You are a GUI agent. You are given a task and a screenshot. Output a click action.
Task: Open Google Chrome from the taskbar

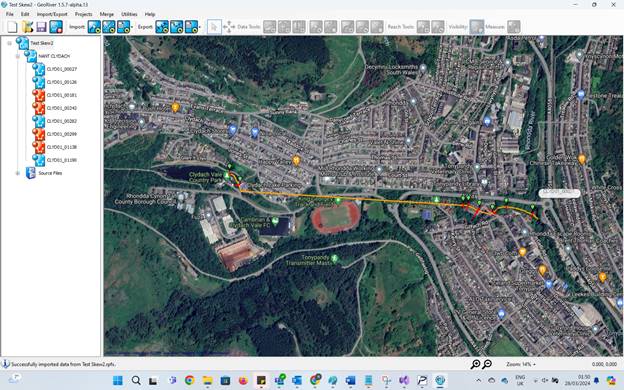pos(189,380)
